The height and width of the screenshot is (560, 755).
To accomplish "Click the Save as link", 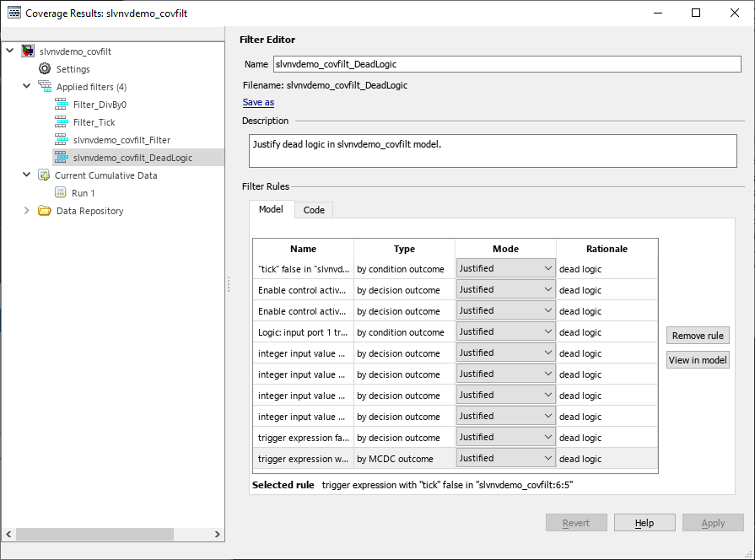I will [257, 102].
